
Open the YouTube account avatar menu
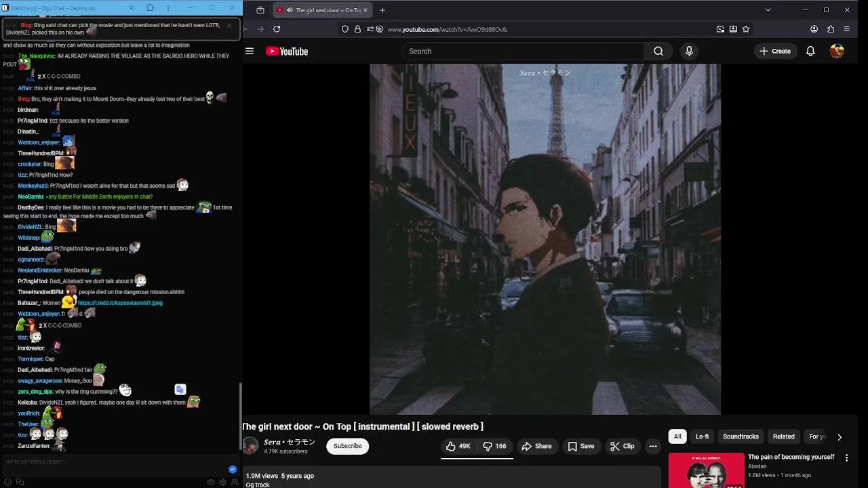tap(837, 52)
